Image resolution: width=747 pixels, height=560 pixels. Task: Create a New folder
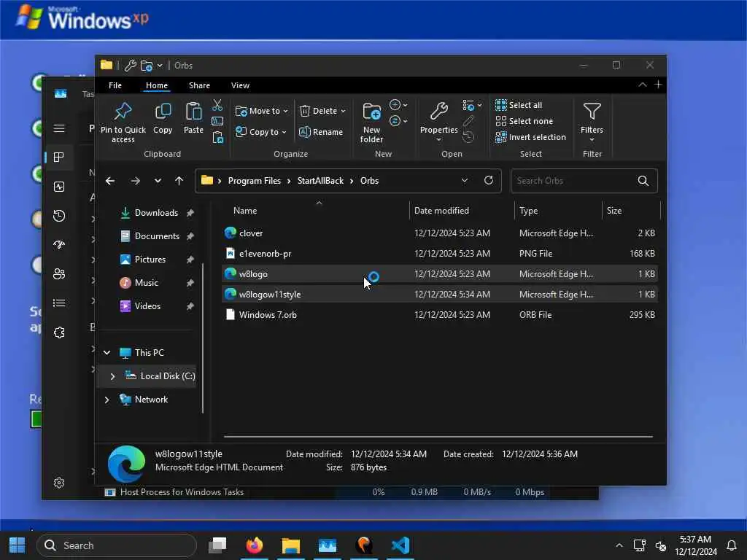[x=371, y=122]
